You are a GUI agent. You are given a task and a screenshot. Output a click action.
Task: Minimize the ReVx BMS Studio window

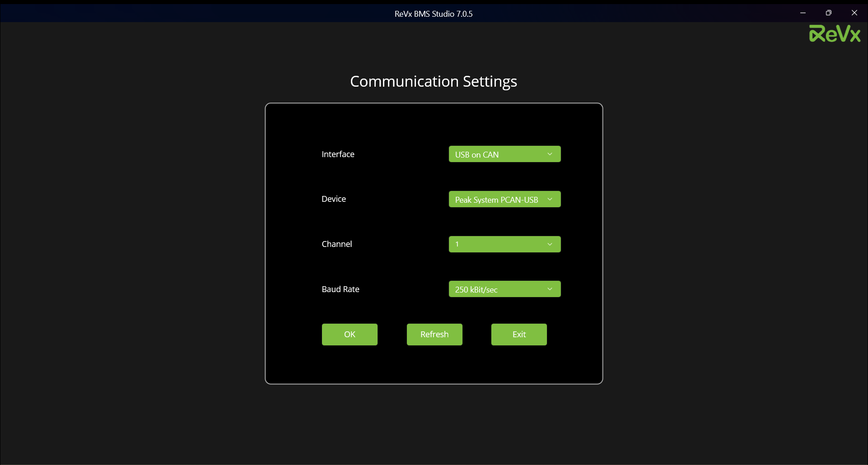[803, 13]
